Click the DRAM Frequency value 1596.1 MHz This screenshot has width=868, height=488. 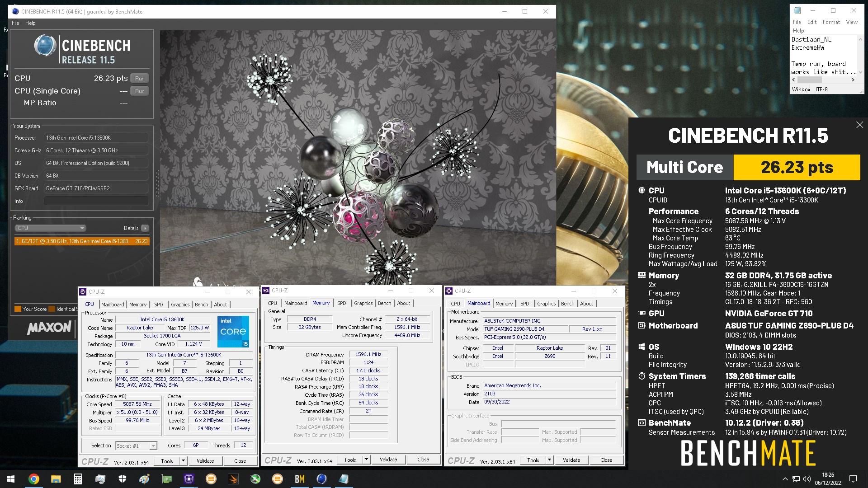coord(368,355)
